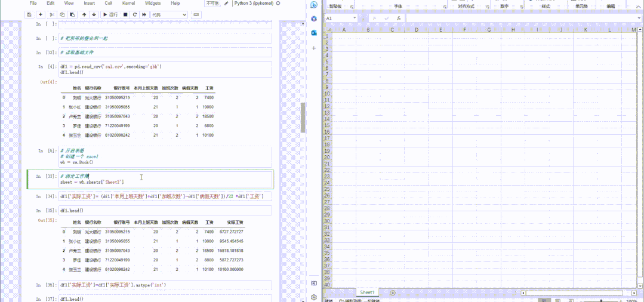Click Excel vertical scrollbar down arrow
Image resolution: width=644 pixels, height=302 pixels.
coord(640,285)
